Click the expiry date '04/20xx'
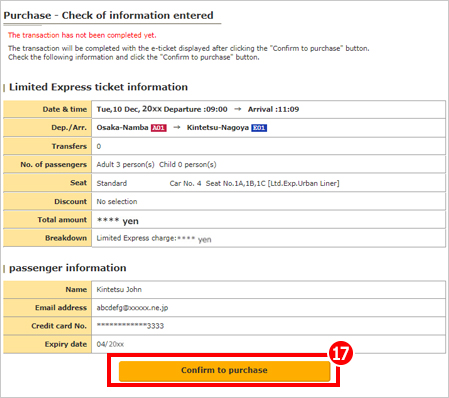The height and width of the screenshot is (398, 449). 110,344
